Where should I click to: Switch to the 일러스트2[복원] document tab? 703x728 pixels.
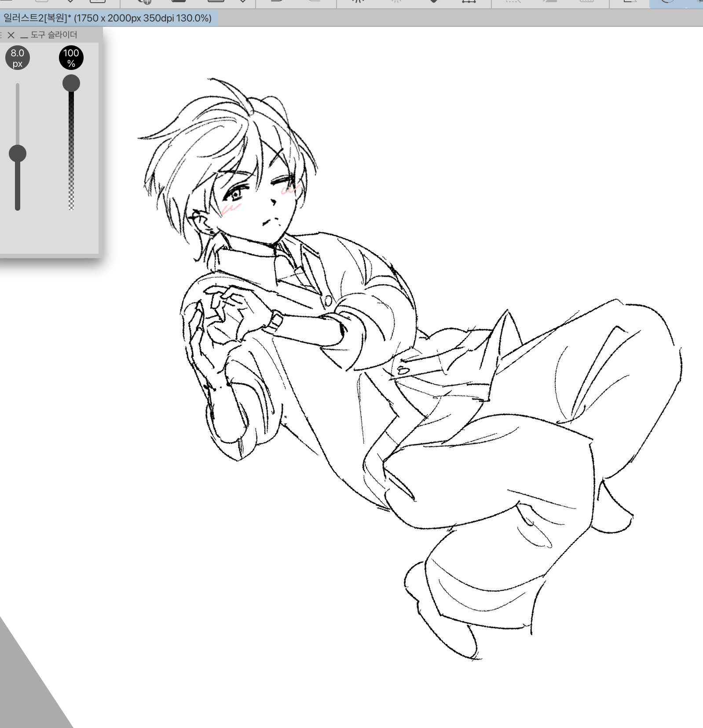pyautogui.click(x=107, y=18)
